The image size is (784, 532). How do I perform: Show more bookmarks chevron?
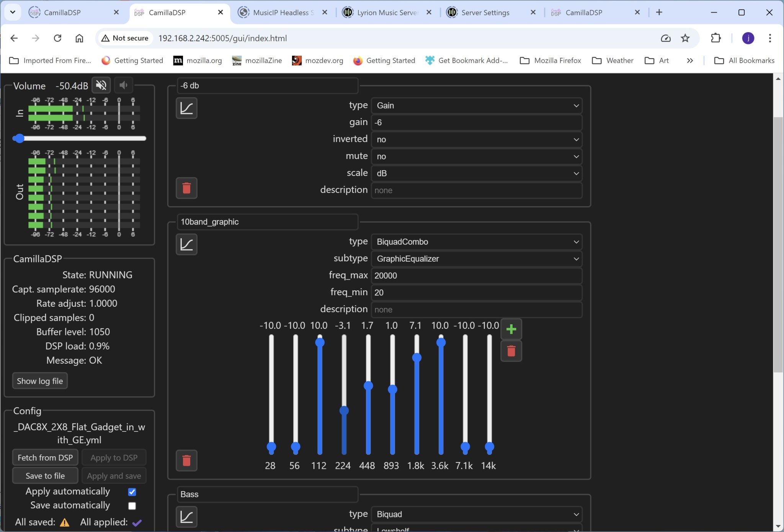(690, 60)
